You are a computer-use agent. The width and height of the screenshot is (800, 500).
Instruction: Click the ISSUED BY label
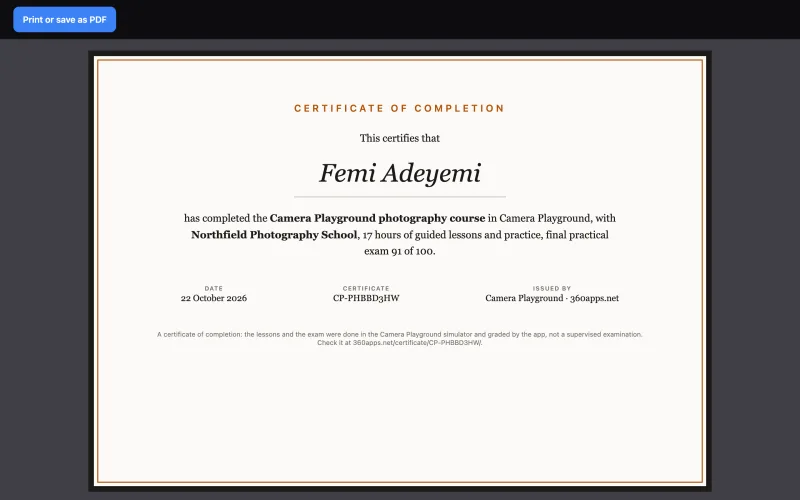point(552,288)
